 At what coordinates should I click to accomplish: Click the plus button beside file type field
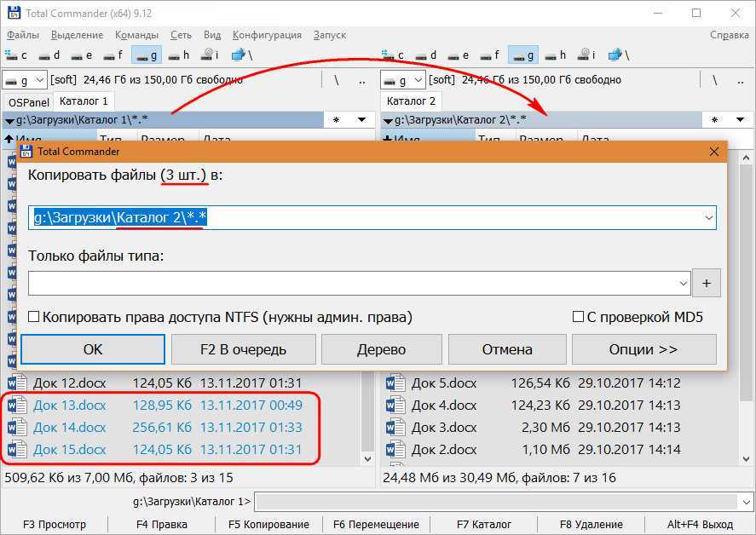pyautogui.click(x=706, y=282)
